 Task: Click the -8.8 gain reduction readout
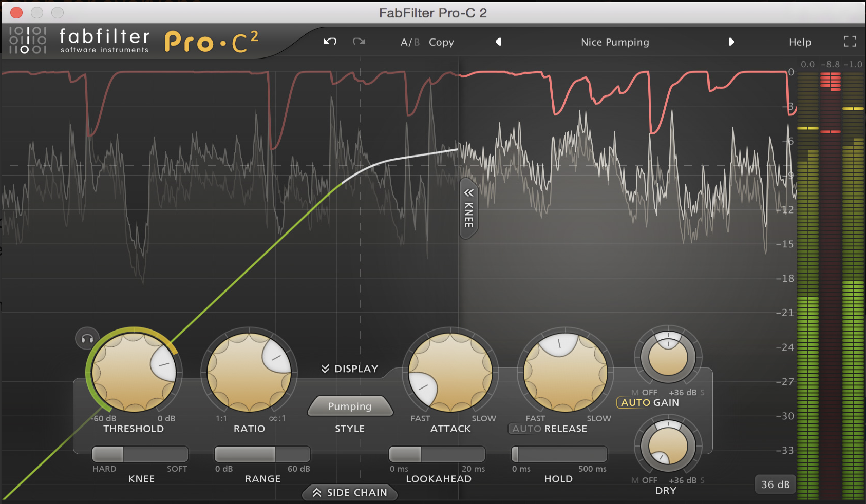[831, 64]
